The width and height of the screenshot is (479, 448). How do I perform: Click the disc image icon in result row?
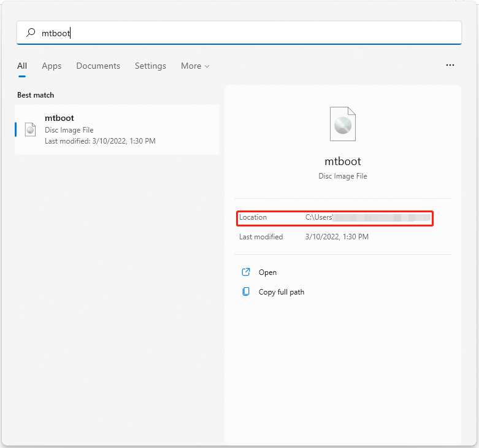click(x=30, y=129)
